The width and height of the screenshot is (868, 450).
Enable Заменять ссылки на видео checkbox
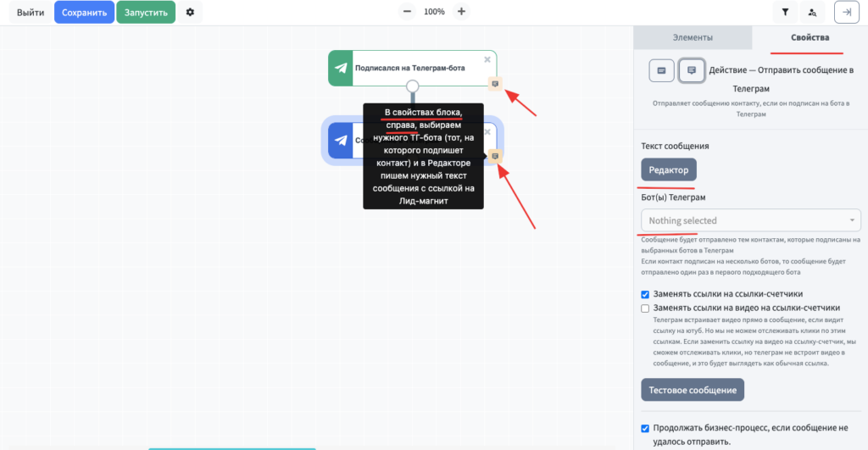[646, 308]
